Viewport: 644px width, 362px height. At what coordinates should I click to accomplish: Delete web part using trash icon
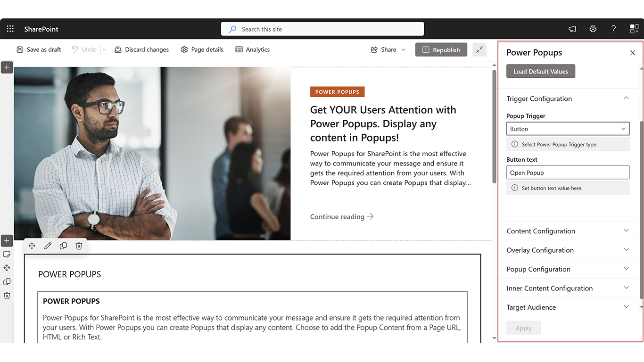pos(79,246)
